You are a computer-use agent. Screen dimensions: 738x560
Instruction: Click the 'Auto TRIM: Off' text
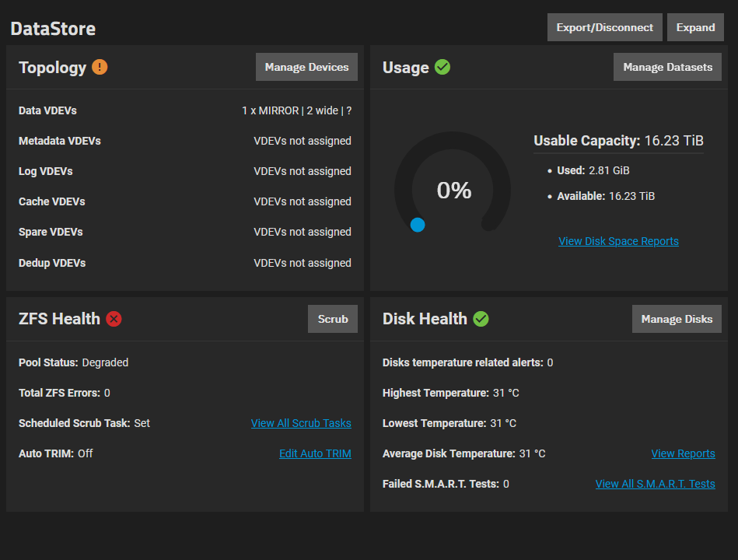point(55,453)
